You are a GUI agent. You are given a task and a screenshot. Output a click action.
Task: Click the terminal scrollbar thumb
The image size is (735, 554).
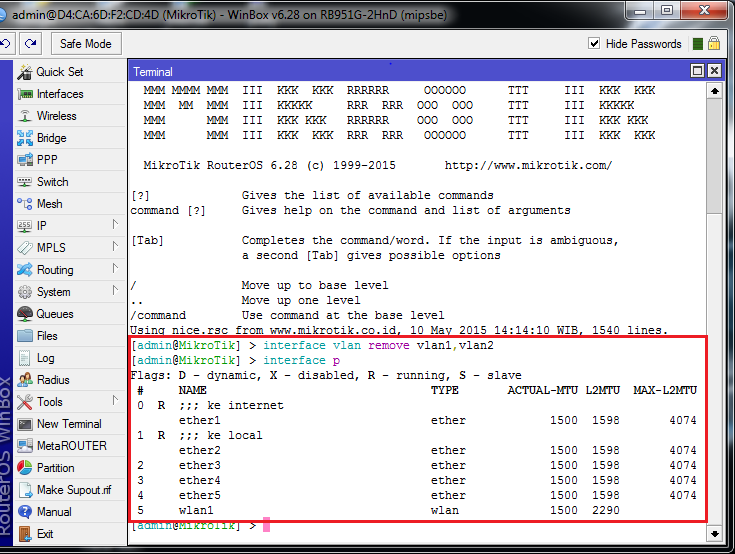tap(714, 156)
